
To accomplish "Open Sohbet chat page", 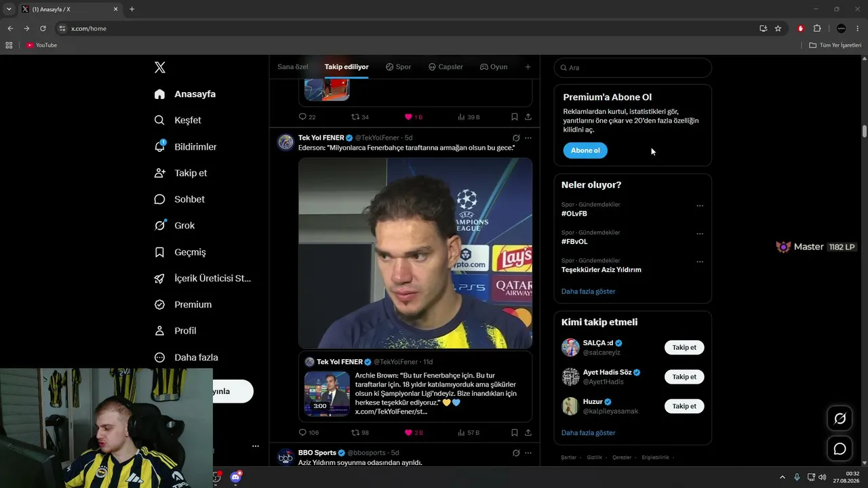I will pyautogui.click(x=180, y=199).
